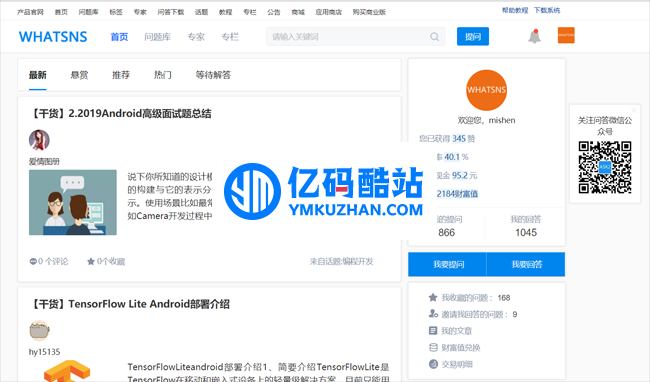Open 专栏 link in the top bar
This screenshot has width=650, height=382.
point(250,12)
